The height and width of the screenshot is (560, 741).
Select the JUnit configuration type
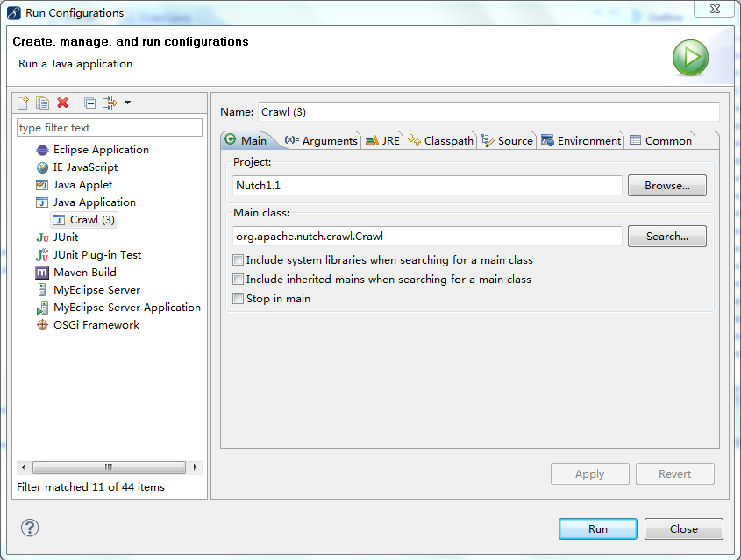tap(65, 237)
